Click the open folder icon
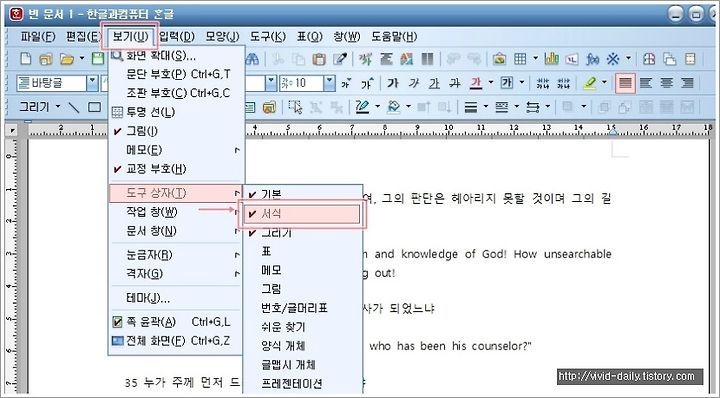The image size is (720, 398). 67,59
